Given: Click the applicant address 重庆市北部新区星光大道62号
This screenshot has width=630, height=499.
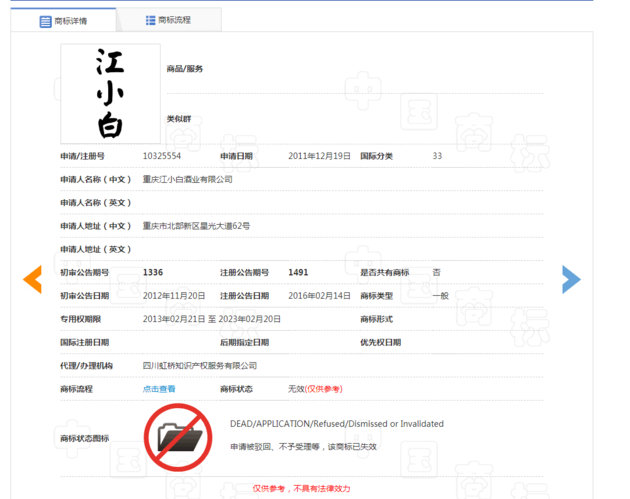Looking at the screenshot, I should (196, 226).
